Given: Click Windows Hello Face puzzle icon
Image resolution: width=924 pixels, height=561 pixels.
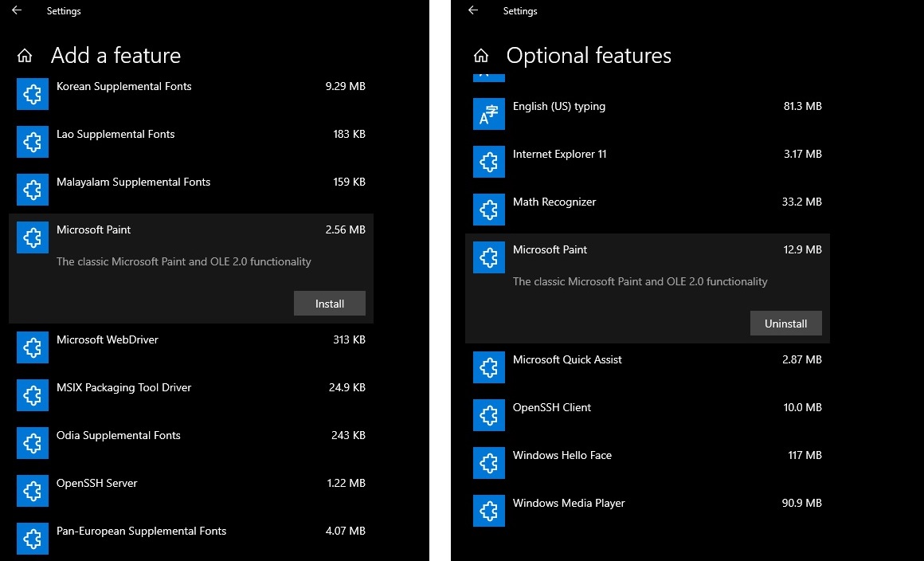Looking at the screenshot, I should [x=489, y=463].
